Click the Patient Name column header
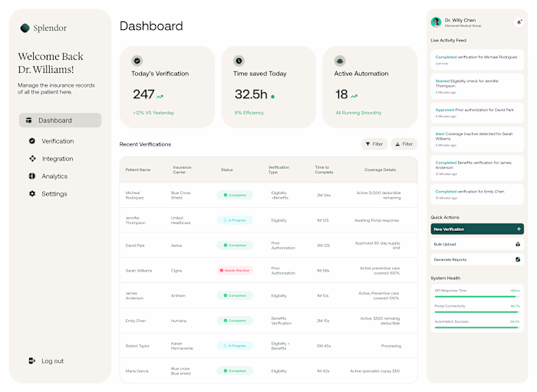This screenshot has height=392, width=537. (138, 170)
